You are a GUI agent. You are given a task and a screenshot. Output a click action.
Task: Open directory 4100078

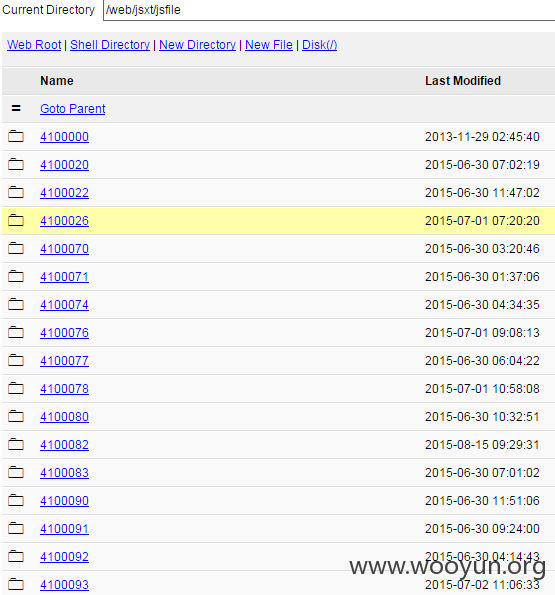(64, 389)
